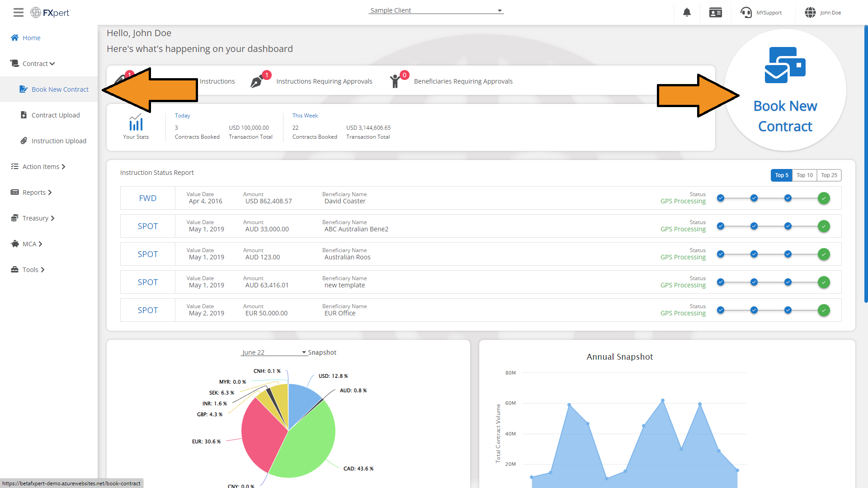Click the Instructions Requiring Approvals pen icon
Image resolution: width=868 pixels, height=488 pixels.
257,81
